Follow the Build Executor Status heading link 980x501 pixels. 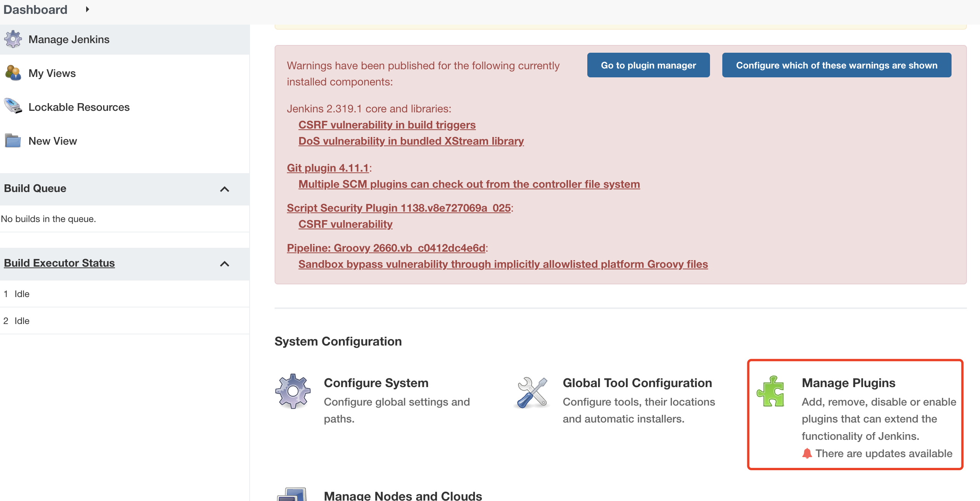coord(59,263)
